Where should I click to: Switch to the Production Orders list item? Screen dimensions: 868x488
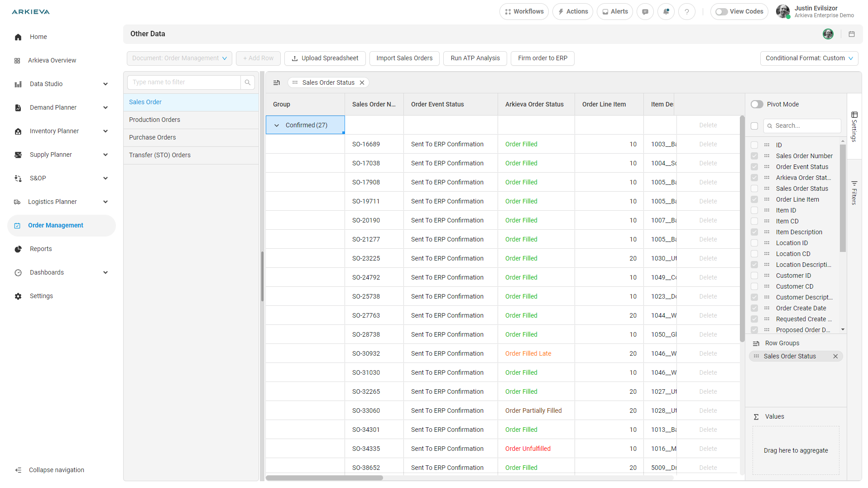click(x=154, y=120)
